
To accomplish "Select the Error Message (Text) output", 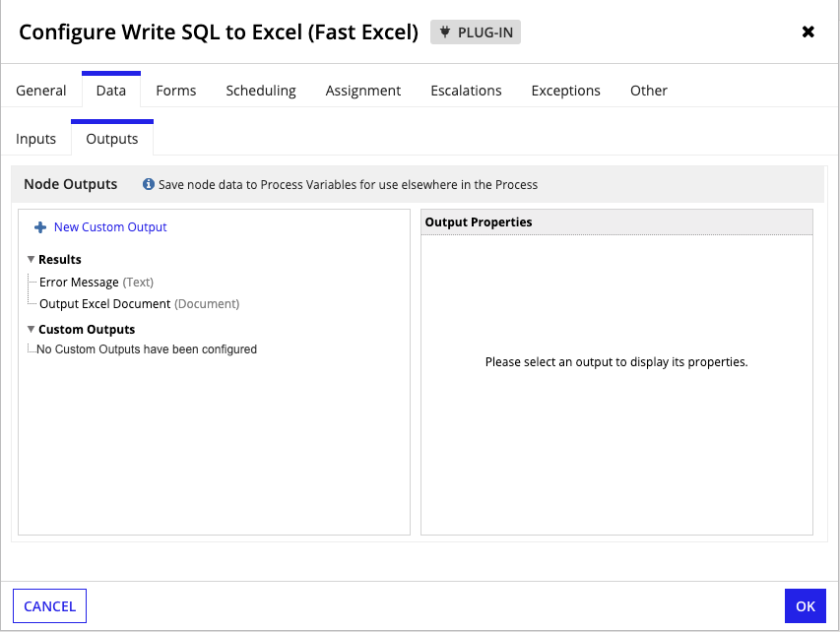I will [97, 283].
